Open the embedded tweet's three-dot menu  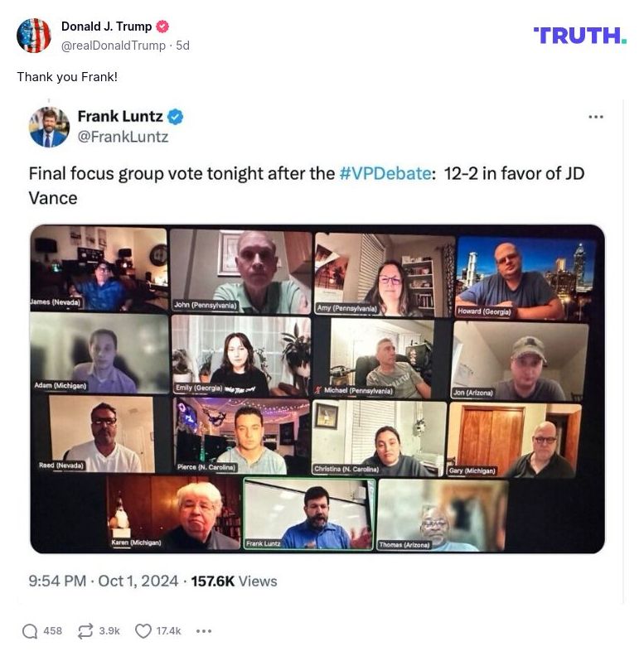[595, 117]
